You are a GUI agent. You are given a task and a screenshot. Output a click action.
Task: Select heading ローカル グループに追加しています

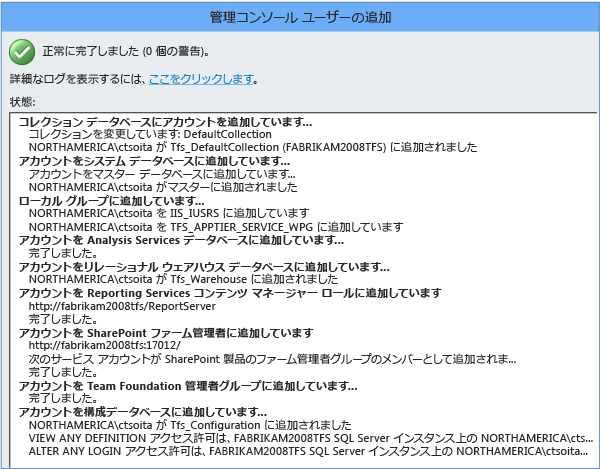[x=111, y=200]
